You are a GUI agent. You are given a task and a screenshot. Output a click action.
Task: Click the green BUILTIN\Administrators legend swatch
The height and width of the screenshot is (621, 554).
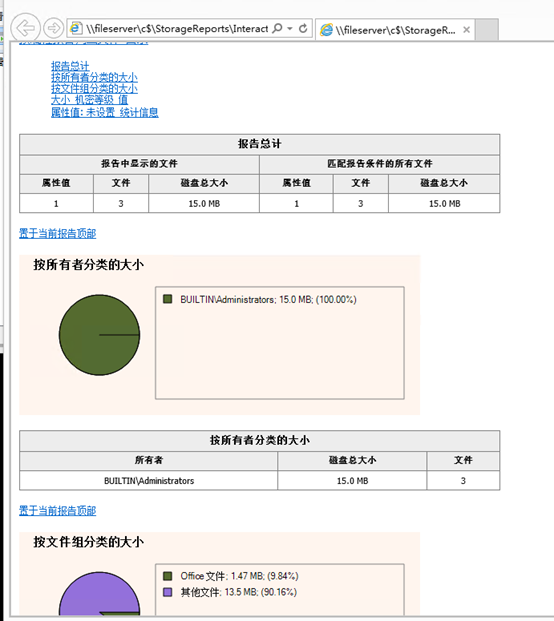click(x=168, y=299)
